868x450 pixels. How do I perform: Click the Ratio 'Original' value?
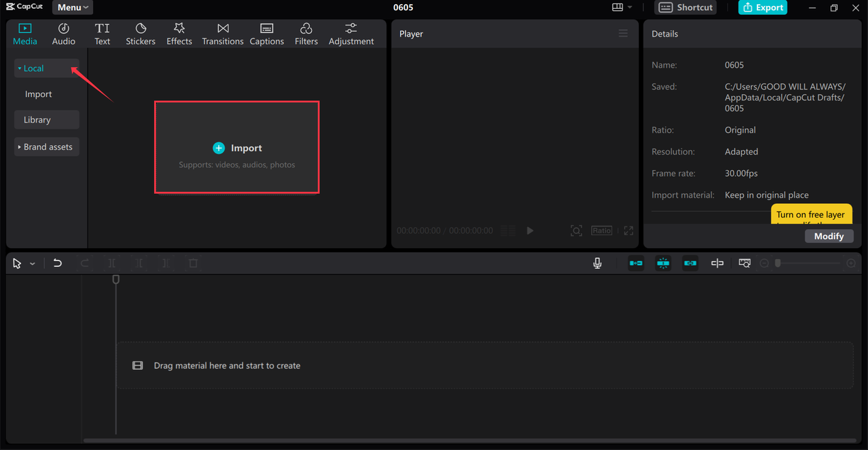tap(740, 130)
